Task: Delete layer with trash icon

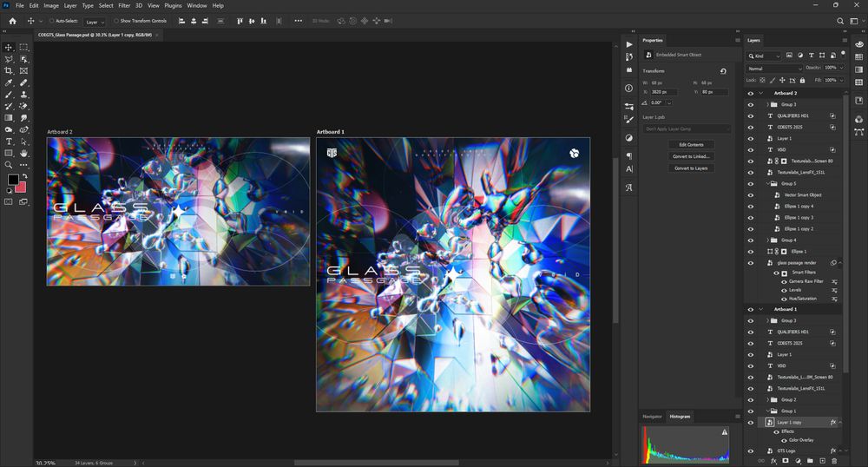Action: [834, 461]
